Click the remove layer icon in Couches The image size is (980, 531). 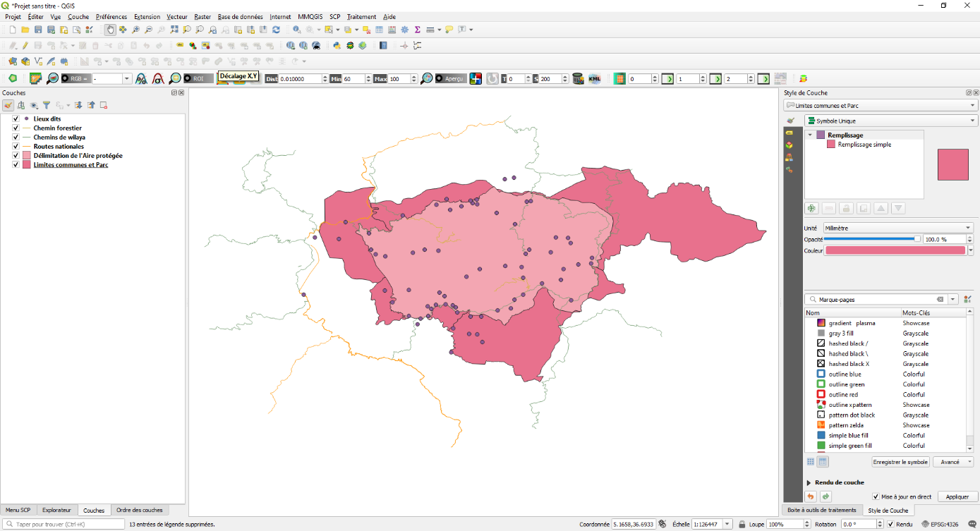(104, 106)
